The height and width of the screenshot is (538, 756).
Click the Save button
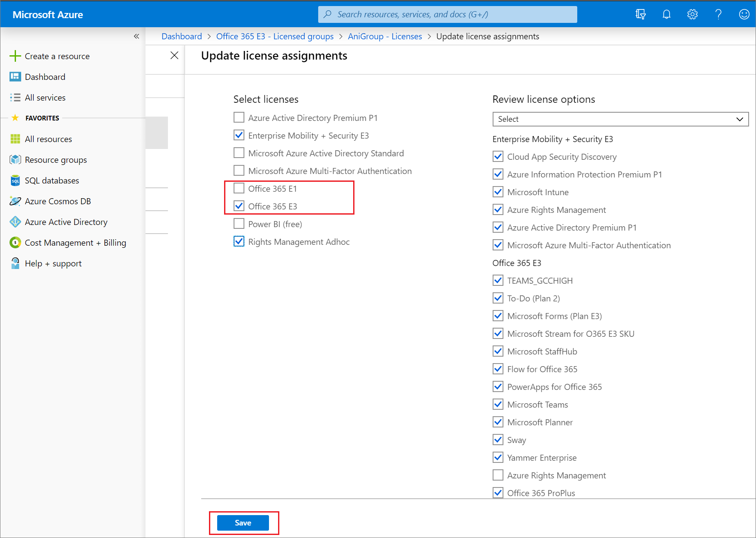[243, 523]
